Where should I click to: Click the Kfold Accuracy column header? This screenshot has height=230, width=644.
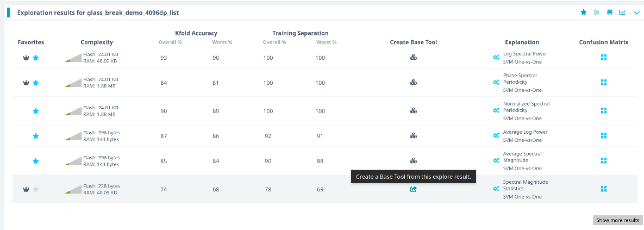tap(196, 33)
